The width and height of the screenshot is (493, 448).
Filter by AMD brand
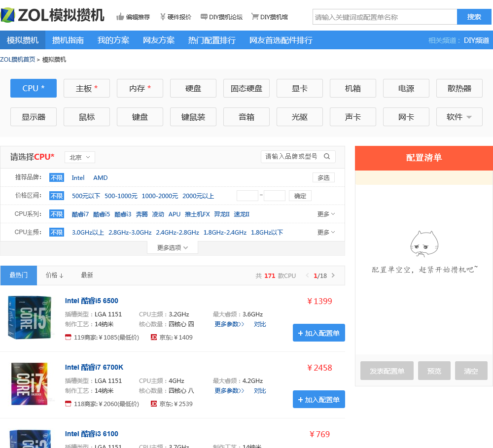pos(100,177)
